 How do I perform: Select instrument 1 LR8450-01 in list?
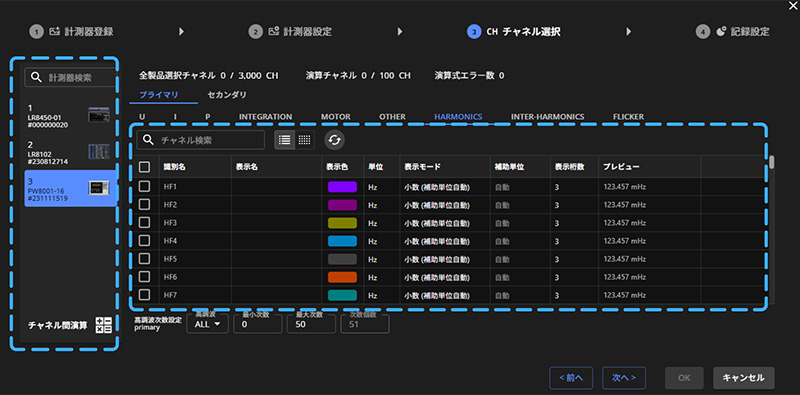coord(71,115)
